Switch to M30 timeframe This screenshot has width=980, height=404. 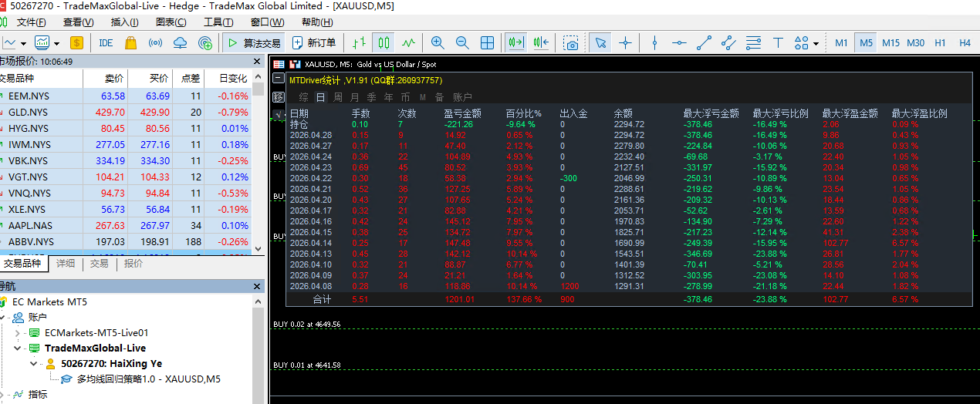point(915,43)
